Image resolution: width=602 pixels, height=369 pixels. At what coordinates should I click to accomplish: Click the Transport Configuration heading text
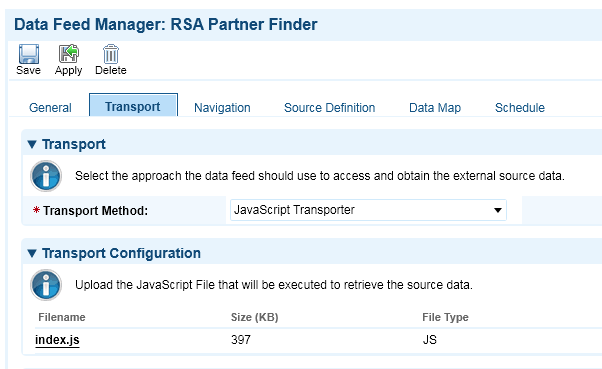121,253
